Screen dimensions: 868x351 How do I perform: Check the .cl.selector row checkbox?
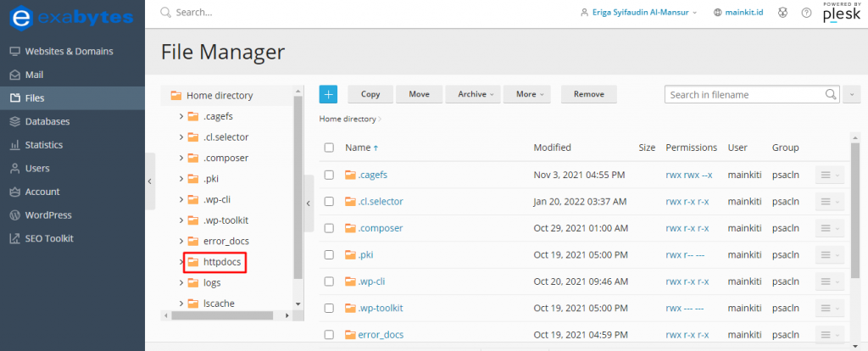coord(330,202)
